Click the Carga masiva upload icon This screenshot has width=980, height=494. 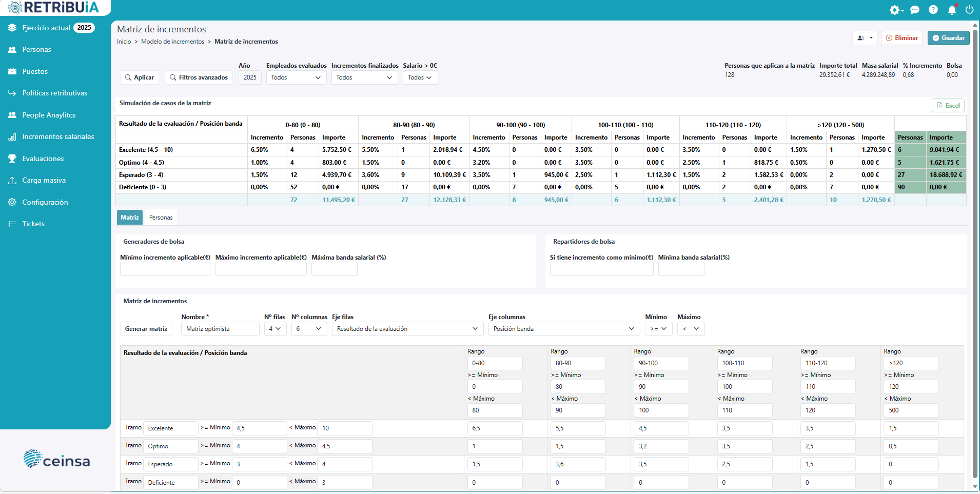pyautogui.click(x=12, y=181)
